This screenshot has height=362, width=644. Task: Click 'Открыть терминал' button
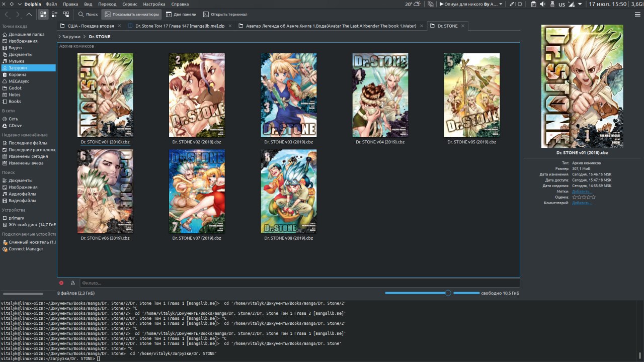pyautogui.click(x=225, y=15)
